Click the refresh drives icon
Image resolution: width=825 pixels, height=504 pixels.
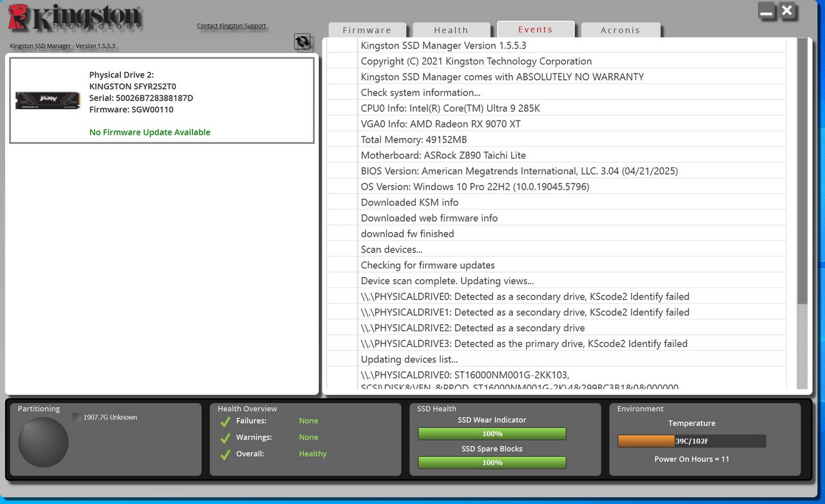pyautogui.click(x=302, y=42)
